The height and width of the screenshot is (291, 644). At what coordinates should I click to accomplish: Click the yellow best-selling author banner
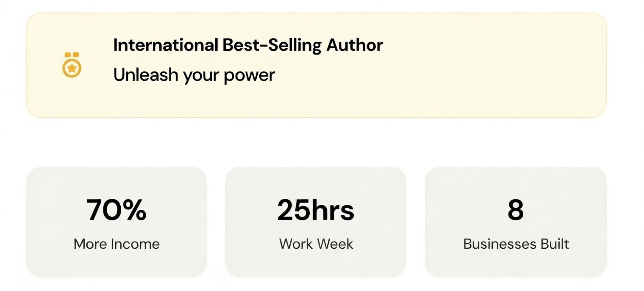click(x=316, y=65)
